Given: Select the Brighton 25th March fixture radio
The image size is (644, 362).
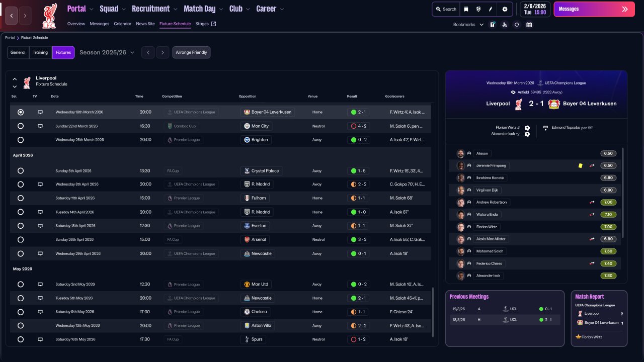Looking at the screenshot, I should 21,140.
